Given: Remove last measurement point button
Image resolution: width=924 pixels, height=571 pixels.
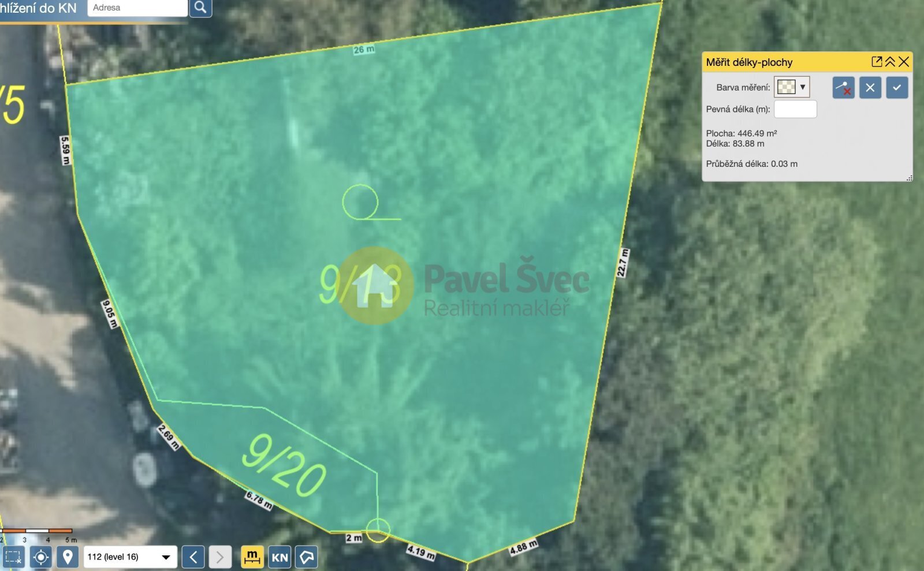Looking at the screenshot, I should (x=843, y=88).
